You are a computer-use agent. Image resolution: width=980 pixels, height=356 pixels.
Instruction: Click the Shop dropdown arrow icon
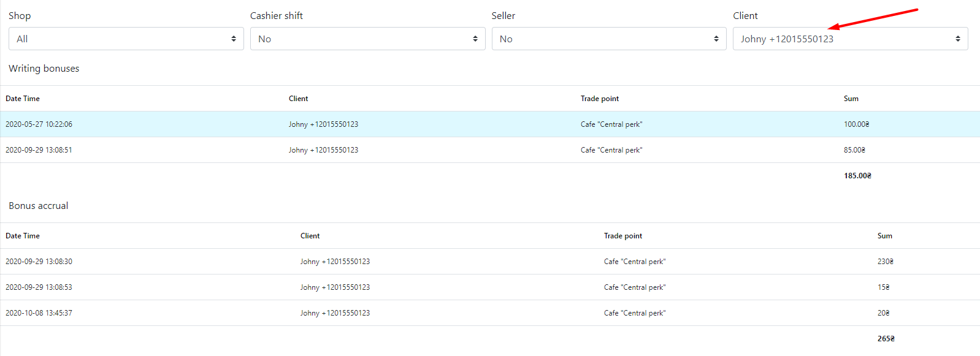pos(234,39)
